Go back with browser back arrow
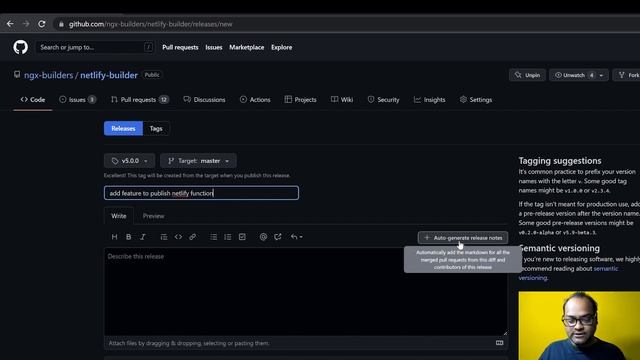 [x=10, y=24]
